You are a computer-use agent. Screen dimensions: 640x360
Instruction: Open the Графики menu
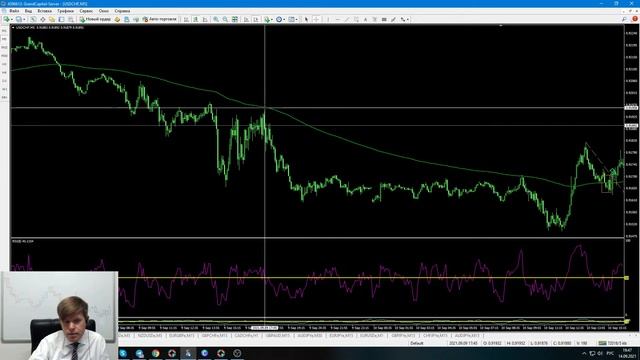tap(65, 11)
